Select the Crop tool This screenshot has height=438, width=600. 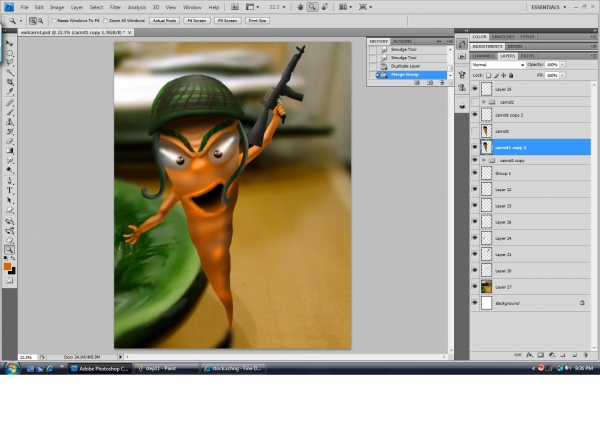[10, 81]
